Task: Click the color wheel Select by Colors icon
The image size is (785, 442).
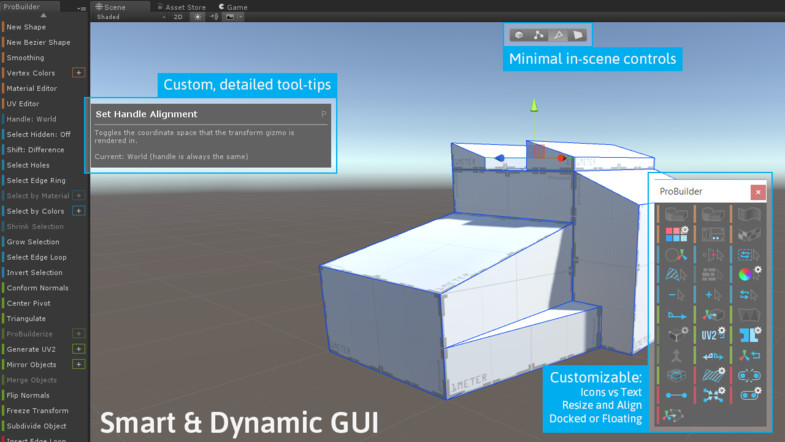Action: (749, 274)
